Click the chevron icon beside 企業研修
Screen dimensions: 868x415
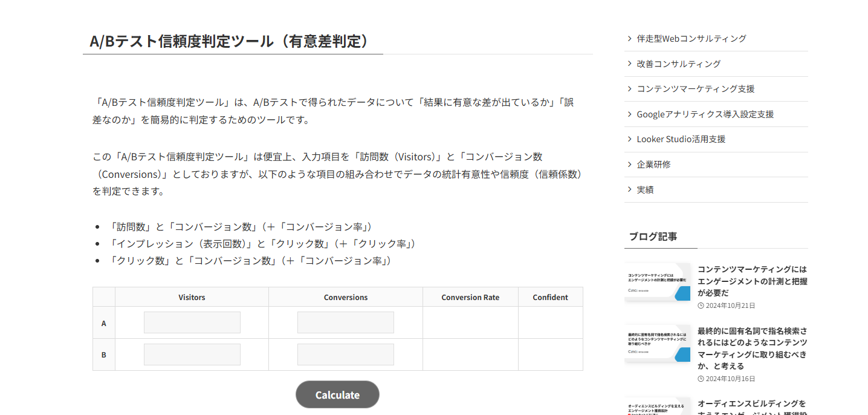point(629,164)
